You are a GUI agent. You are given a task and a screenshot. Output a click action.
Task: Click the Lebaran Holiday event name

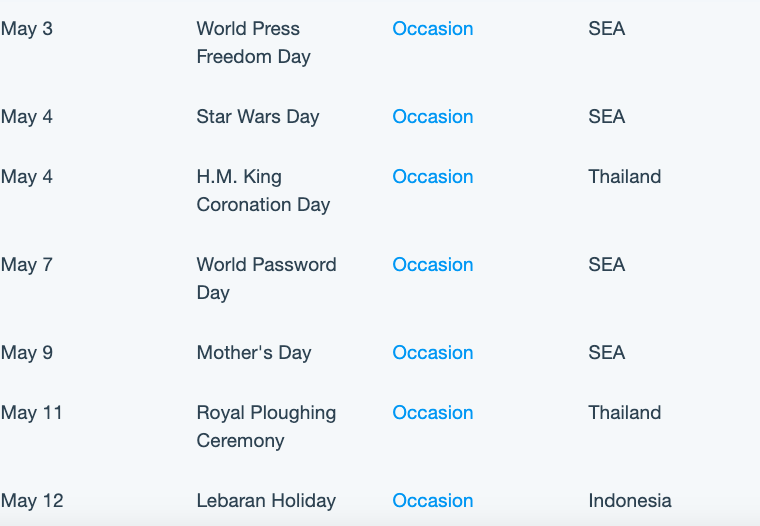click(x=266, y=500)
